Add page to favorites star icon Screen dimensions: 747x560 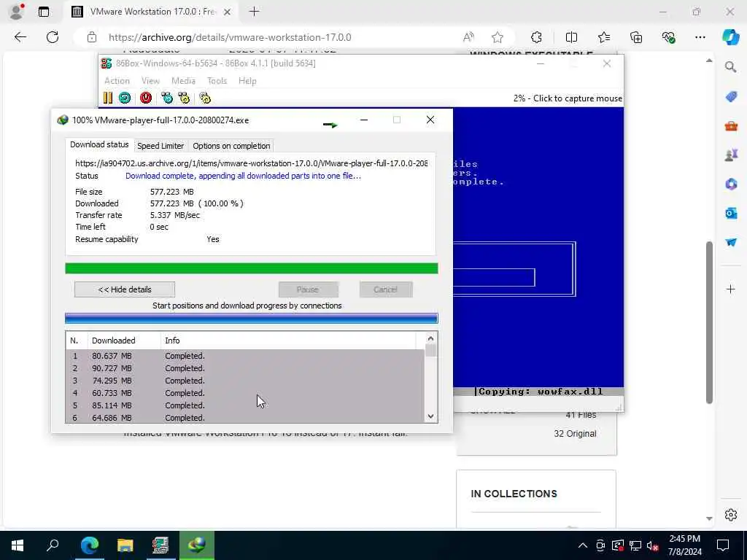coord(498,37)
